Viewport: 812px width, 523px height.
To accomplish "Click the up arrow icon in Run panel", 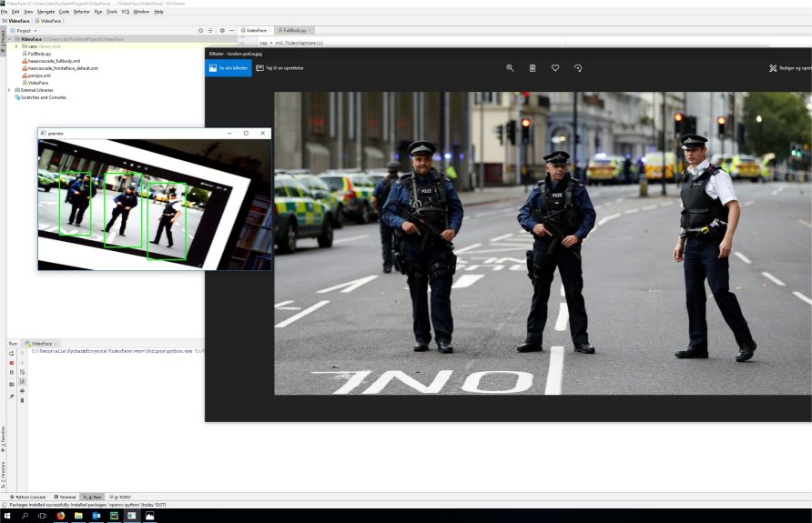I will (x=22, y=353).
